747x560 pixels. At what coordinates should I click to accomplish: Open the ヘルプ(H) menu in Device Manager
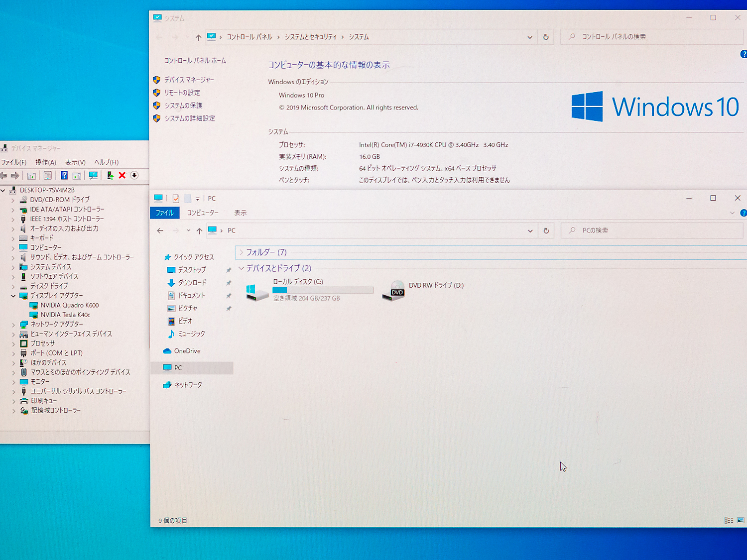pyautogui.click(x=107, y=162)
